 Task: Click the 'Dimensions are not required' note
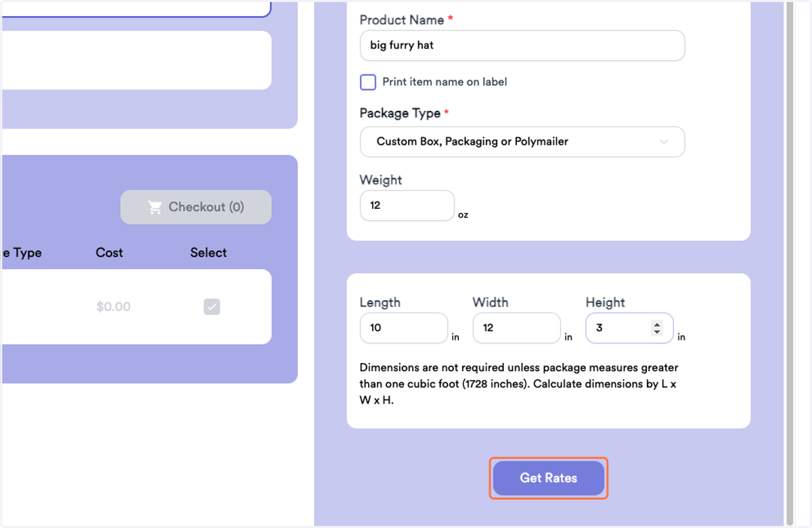[519, 384]
